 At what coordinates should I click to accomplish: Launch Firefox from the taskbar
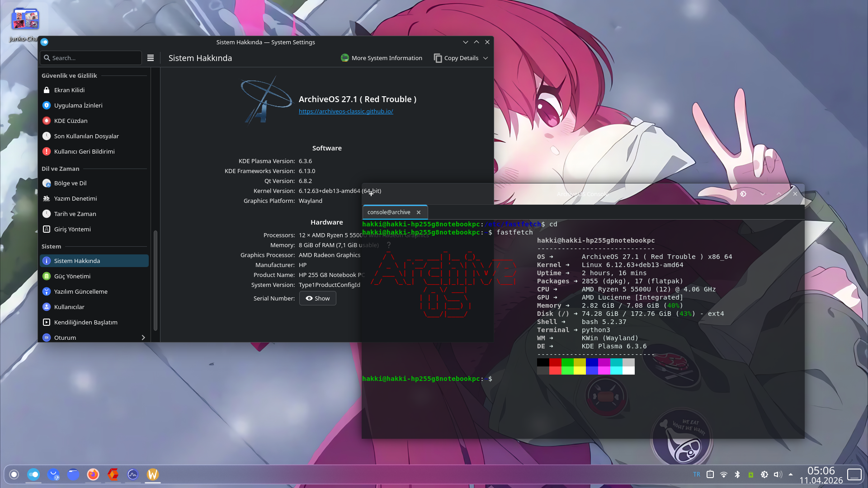tap(93, 474)
